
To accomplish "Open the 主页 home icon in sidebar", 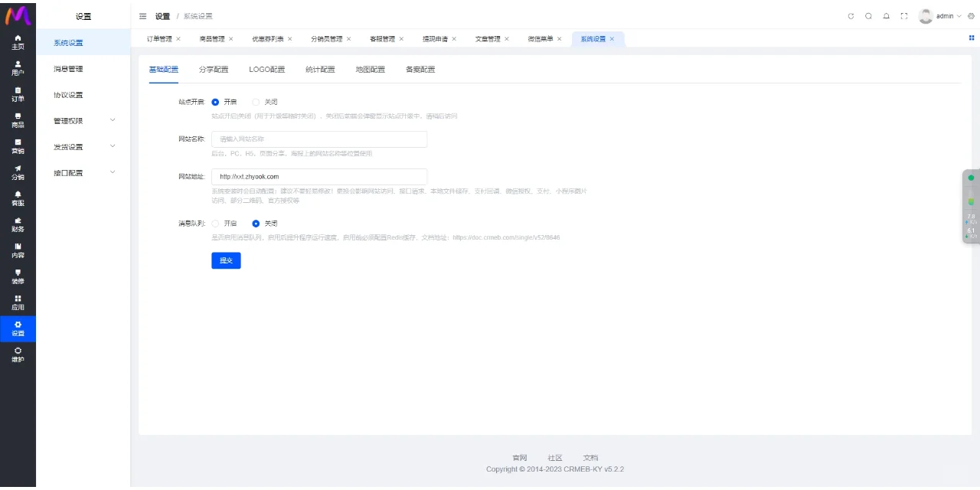I will pos(18,41).
